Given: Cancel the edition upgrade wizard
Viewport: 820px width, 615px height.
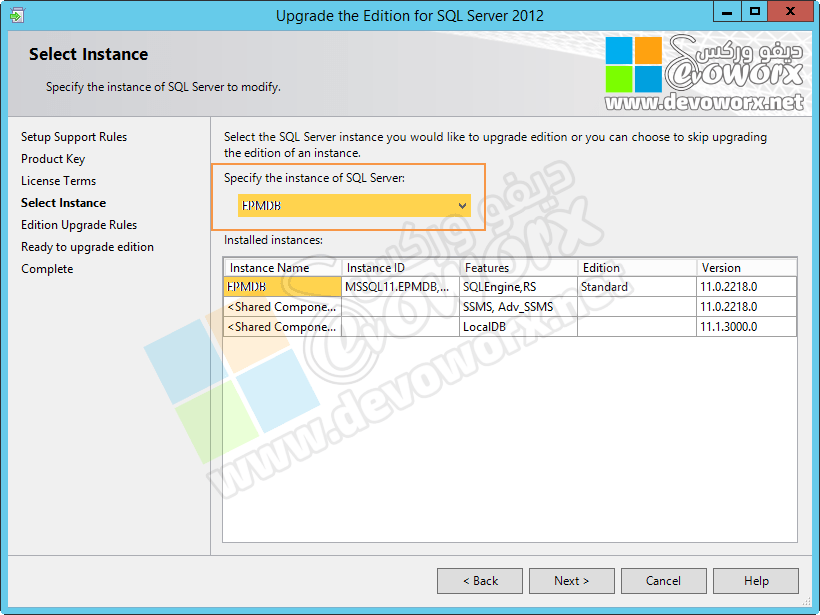Looking at the screenshot, I should [x=663, y=580].
